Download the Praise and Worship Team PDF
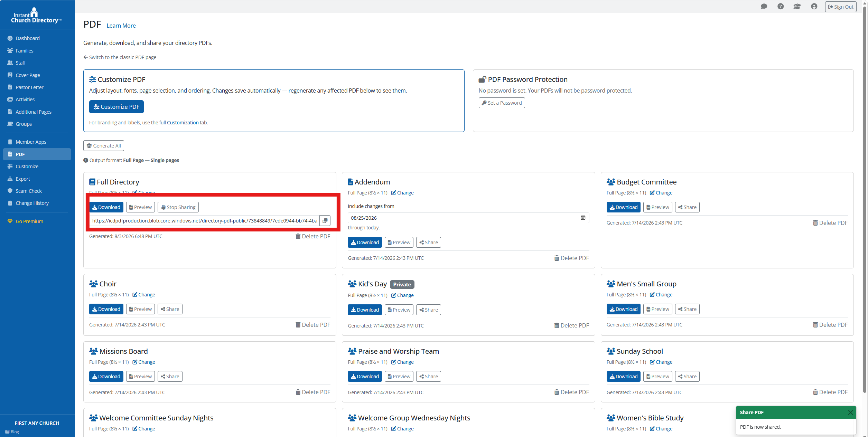This screenshot has height=437, width=868. pyautogui.click(x=365, y=377)
